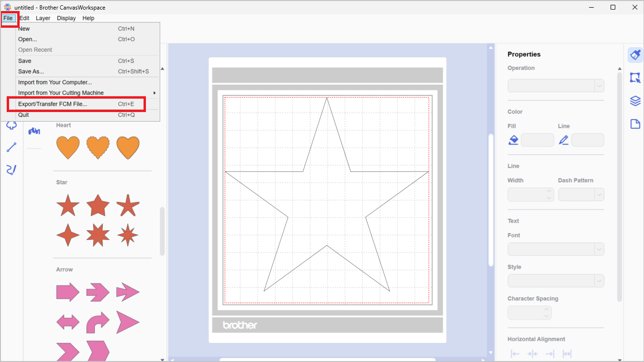The width and height of the screenshot is (644, 362).
Task: Open the Layer menu
Action: (43, 18)
